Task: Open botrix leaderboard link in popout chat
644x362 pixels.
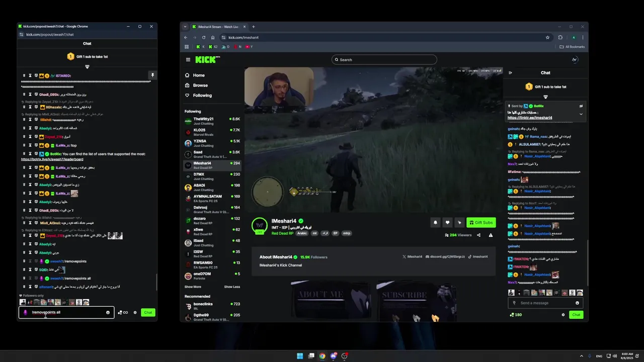Action: click(x=52, y=159)
